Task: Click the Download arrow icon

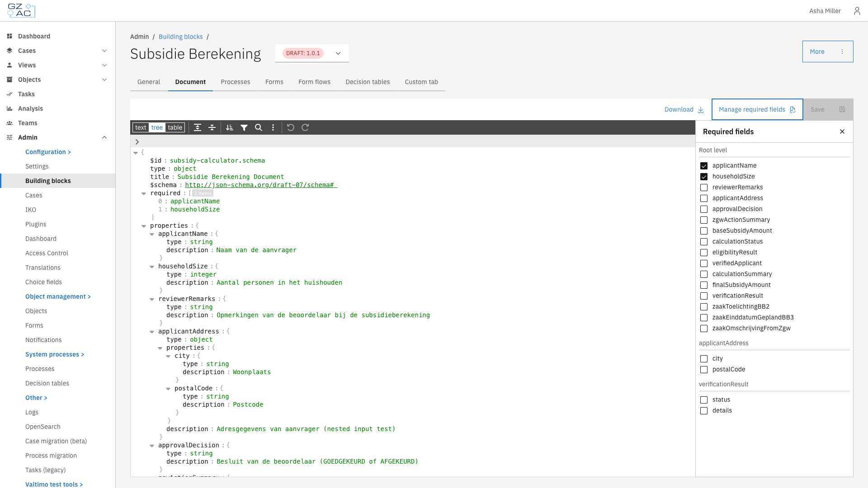Action: (701, 110)
